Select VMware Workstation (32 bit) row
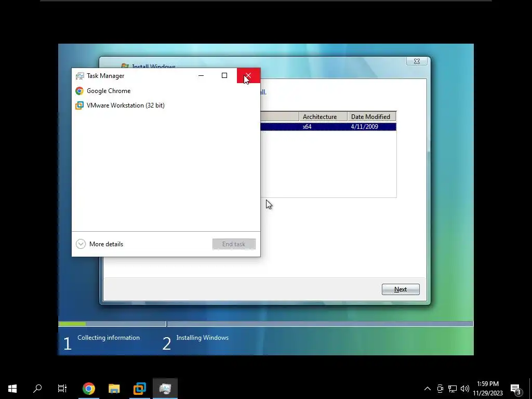Viewport: 532px width, 399px height. coord(166,105)
